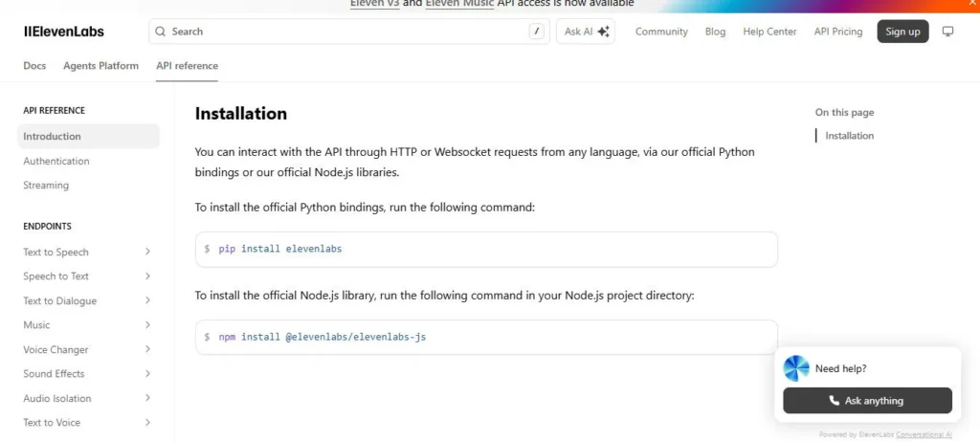Viewport: 980px width, 442px height.
Task: Switch to the Docs tab
Action: coord(34,66)
